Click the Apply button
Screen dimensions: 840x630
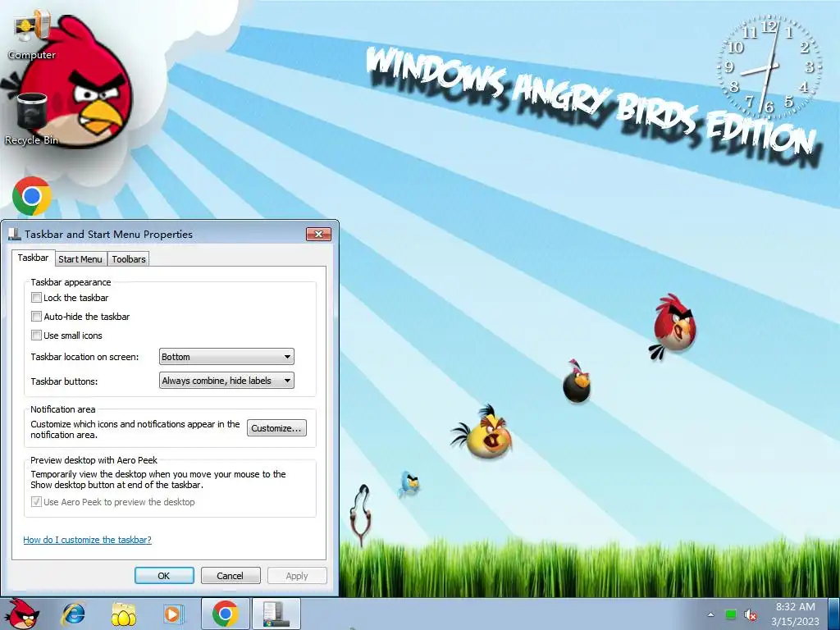coord(297,575)
